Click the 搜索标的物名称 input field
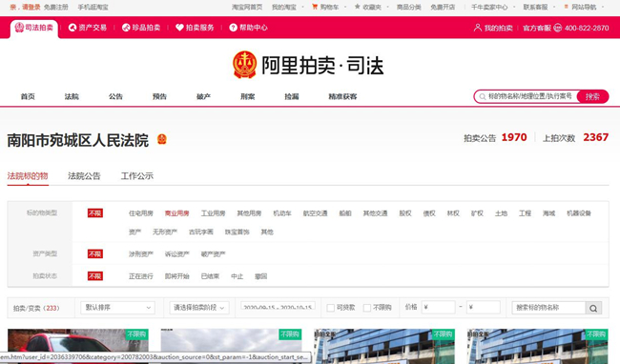Image resolution: width=620 pixels, height=364 pixels. click(x=548, y=308)
